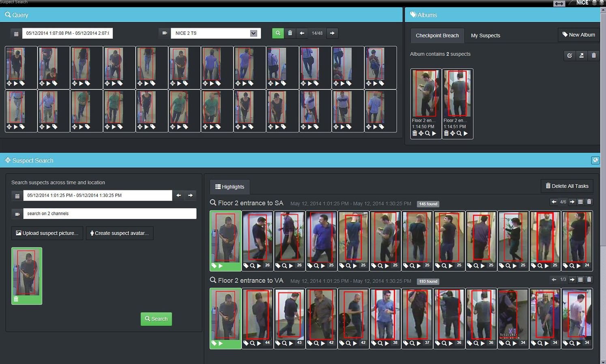
Task: Collapse the Suspect Search panel
Action: pyautogui.click(x=595, y=160)
